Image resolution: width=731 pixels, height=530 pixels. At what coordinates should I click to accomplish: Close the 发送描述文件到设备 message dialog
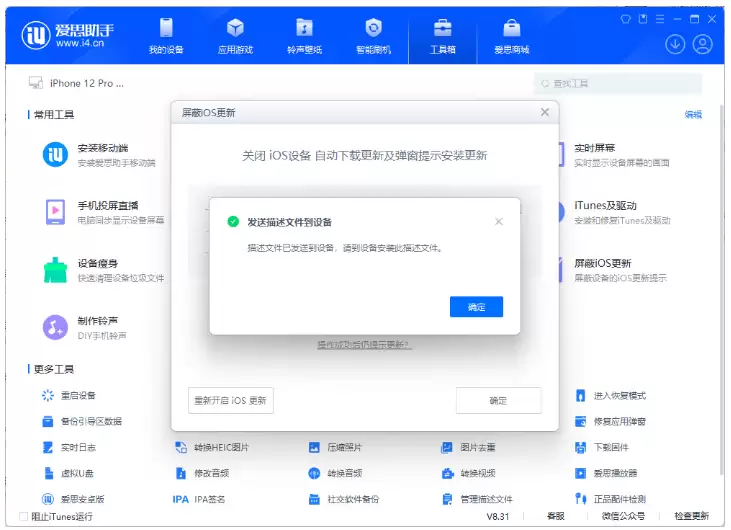pos(499,221)
